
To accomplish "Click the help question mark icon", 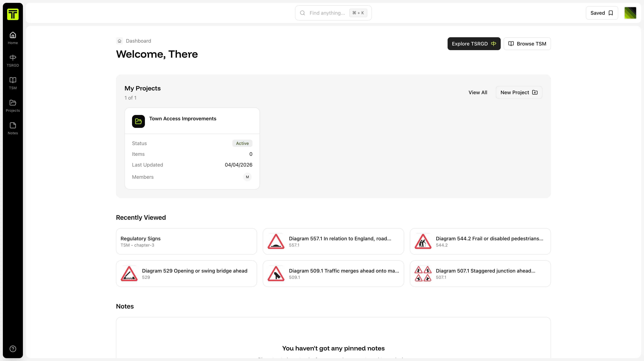I will [x=13, y=349].
